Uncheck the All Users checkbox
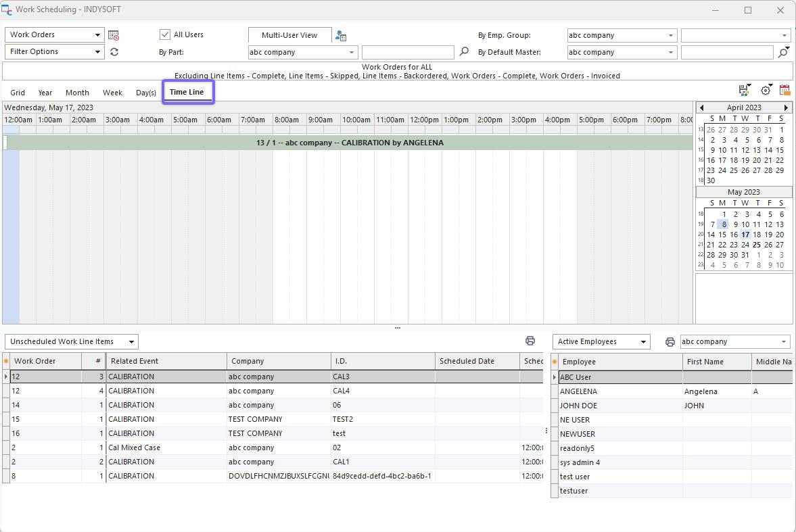796x532 pixels. pos(165,34)
